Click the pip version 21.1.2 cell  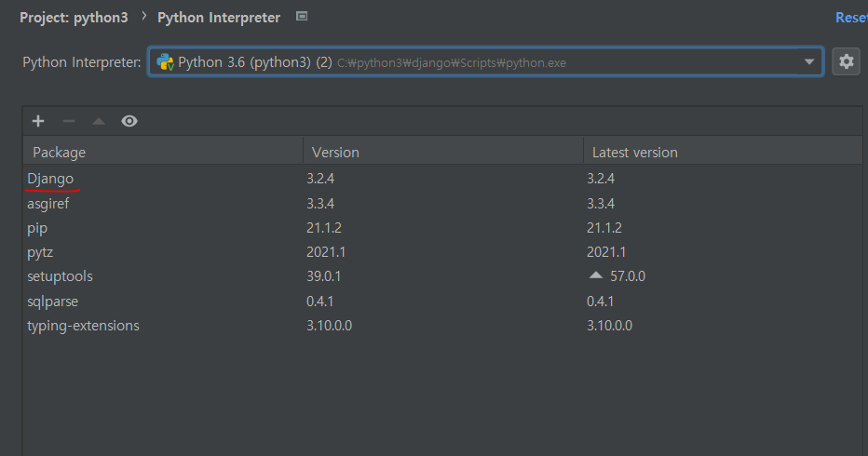(x=324, y=228)
